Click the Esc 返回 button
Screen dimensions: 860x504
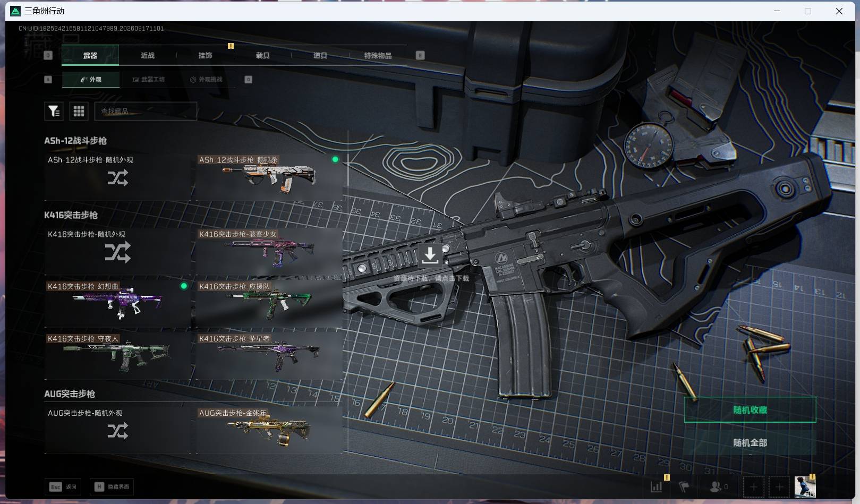pos(63,486)
